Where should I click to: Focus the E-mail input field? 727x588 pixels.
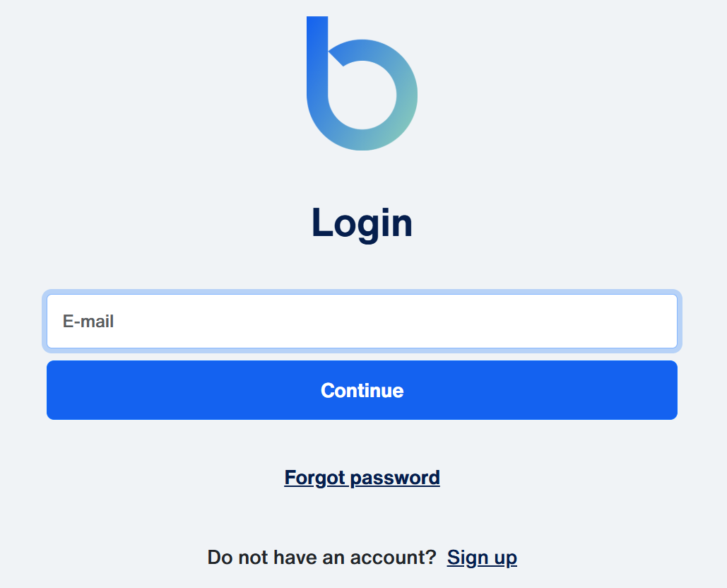point(362,321)
